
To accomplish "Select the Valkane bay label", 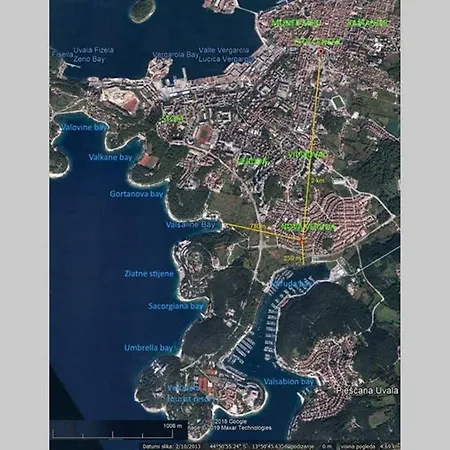I will coord(110,157).
